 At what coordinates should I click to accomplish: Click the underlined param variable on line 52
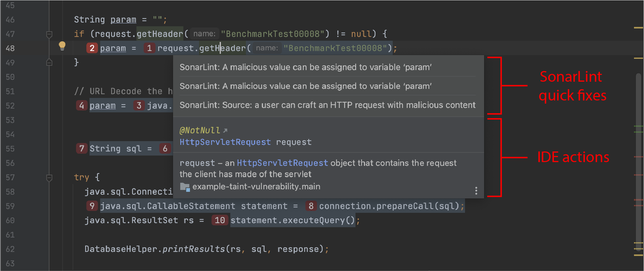[103, 106]
